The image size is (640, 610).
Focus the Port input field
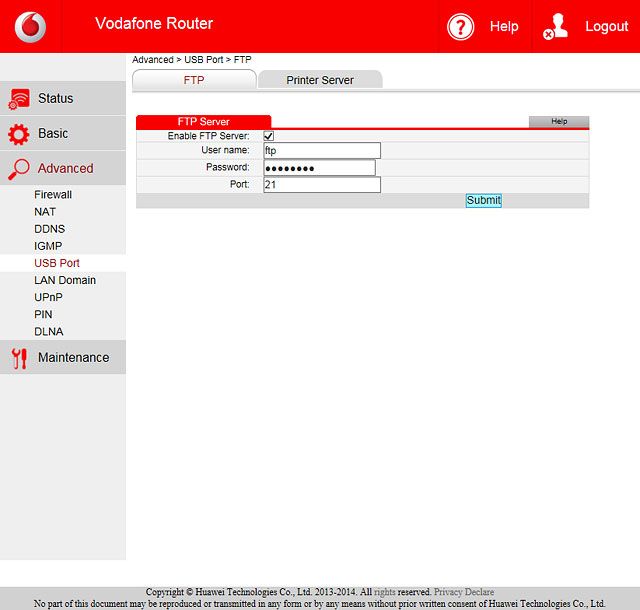pos(322,185)
